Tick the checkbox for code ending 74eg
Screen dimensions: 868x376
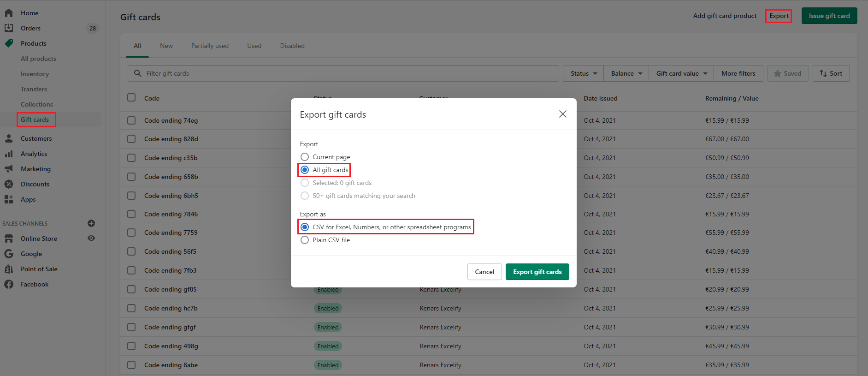131,120
